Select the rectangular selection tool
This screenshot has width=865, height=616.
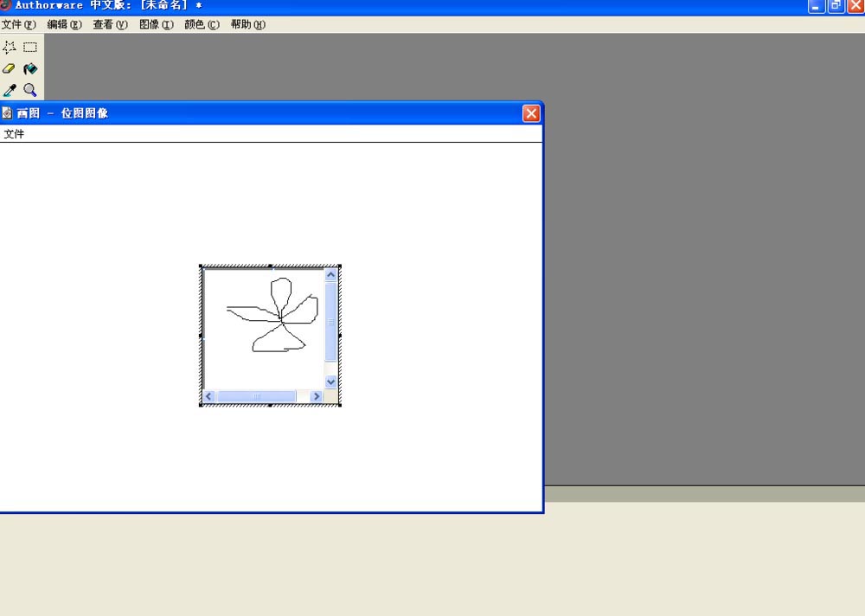click(30, 48)
